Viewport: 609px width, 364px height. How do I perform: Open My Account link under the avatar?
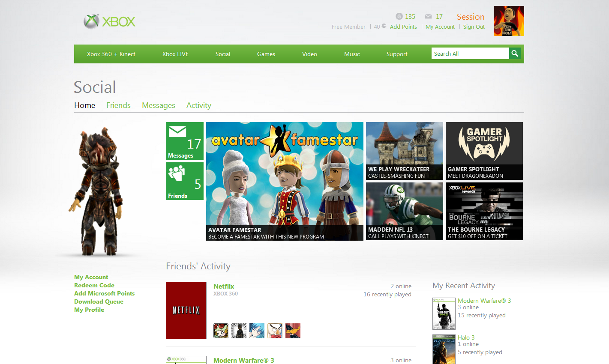[91, 277]
